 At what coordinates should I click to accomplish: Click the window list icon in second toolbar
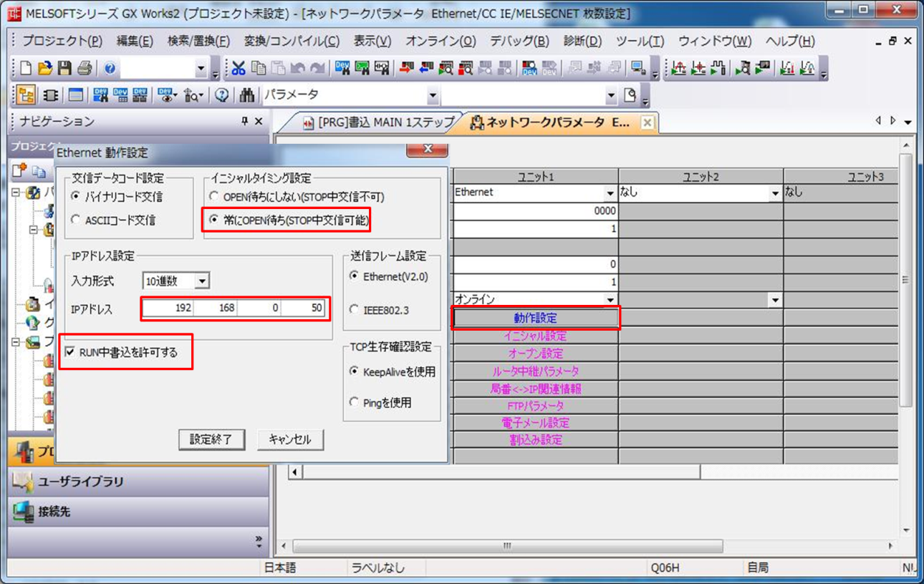click(76, 94)
